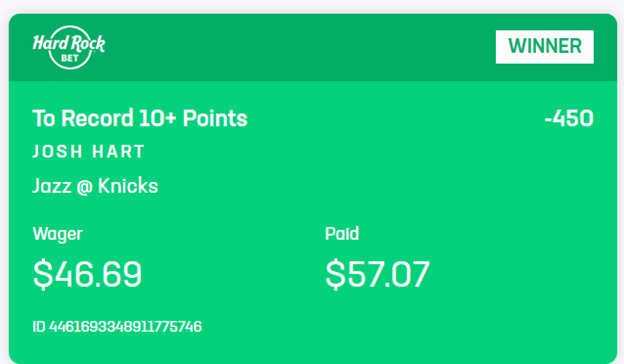Select the -450 odds value
The width and height of the screenshot is (624, 364).
(x=569, y=119)
